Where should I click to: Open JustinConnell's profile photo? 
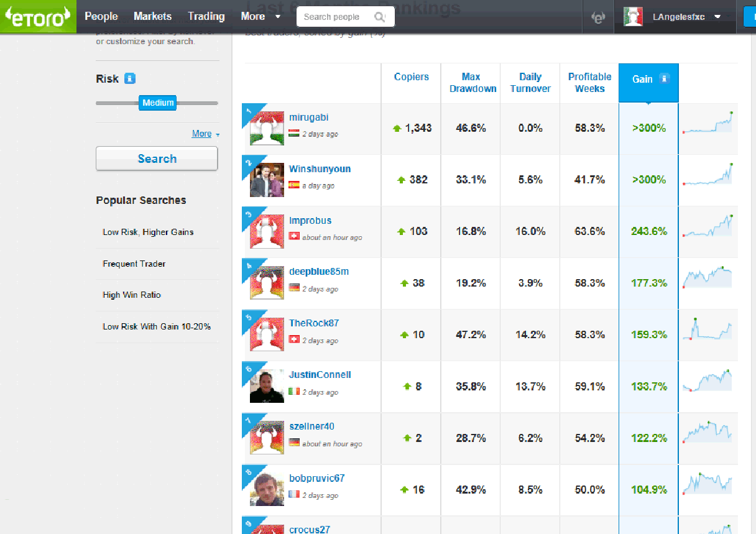(267, 386)
